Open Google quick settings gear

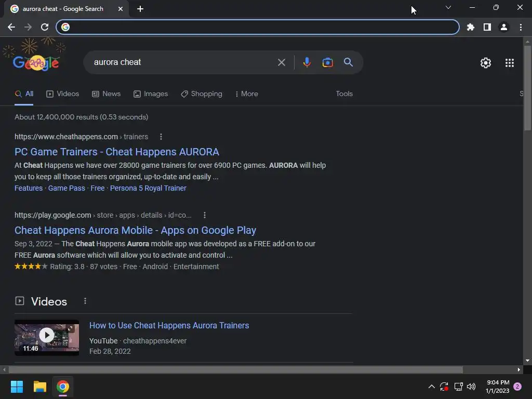486,63
